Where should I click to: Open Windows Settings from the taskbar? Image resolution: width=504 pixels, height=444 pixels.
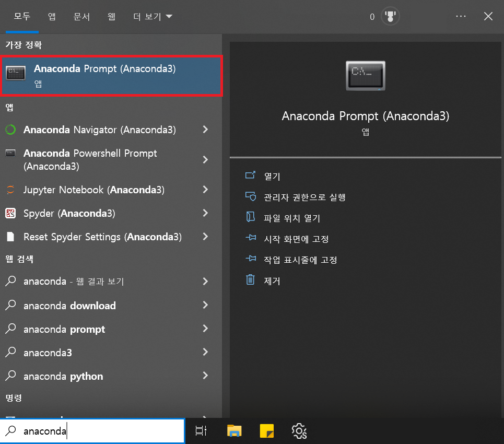pyautogui.click(x=299, y=431)
